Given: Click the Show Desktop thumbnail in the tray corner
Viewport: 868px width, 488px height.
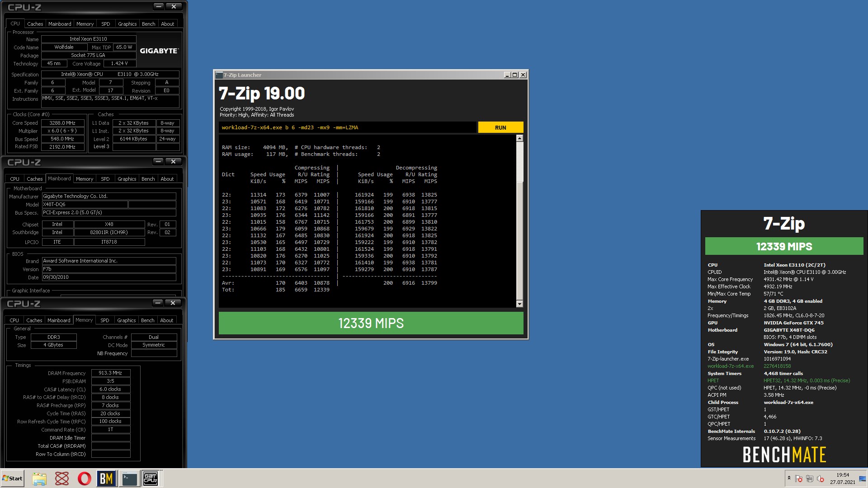Looking at the screenshot, I should [x=863, y=479].
